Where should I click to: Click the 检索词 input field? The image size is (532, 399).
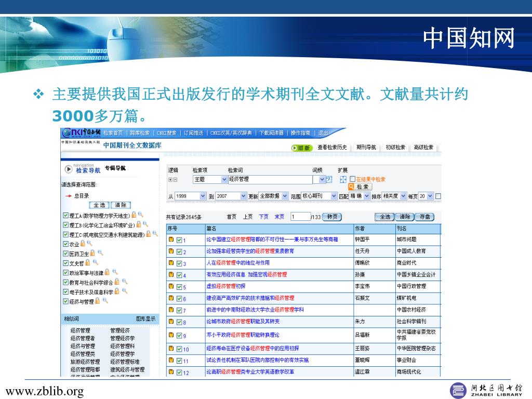click(x=270, y=179)
